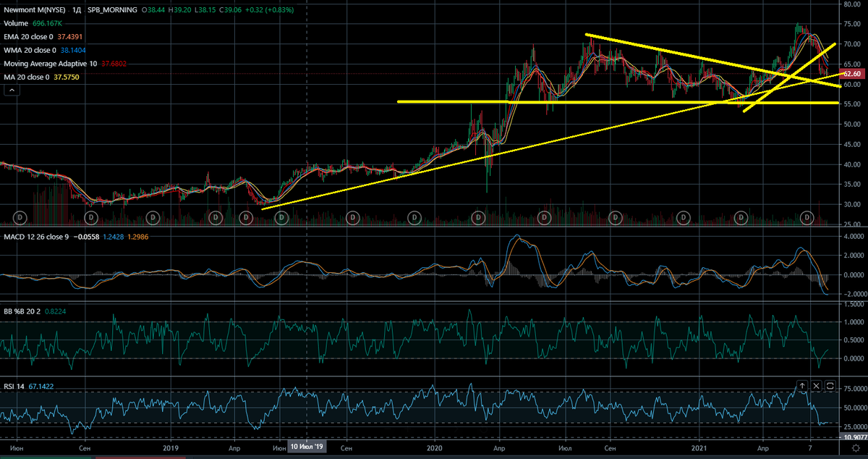Select the Moving Average Adaptive 10 legend
Screen dimensions: 868x459
click(x=51, y=63)
